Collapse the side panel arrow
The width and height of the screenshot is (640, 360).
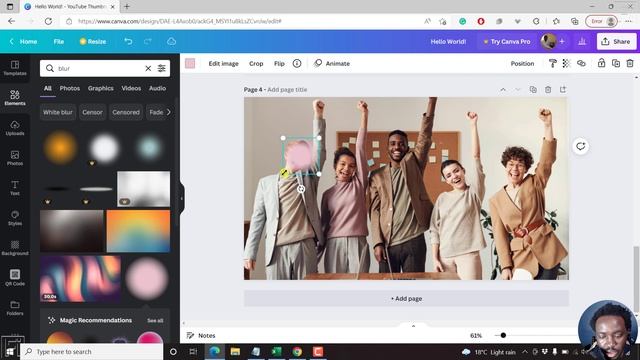182,198
